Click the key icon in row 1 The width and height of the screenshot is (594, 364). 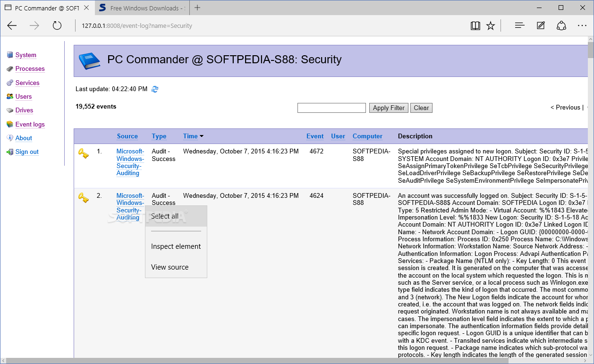[84, 153]
